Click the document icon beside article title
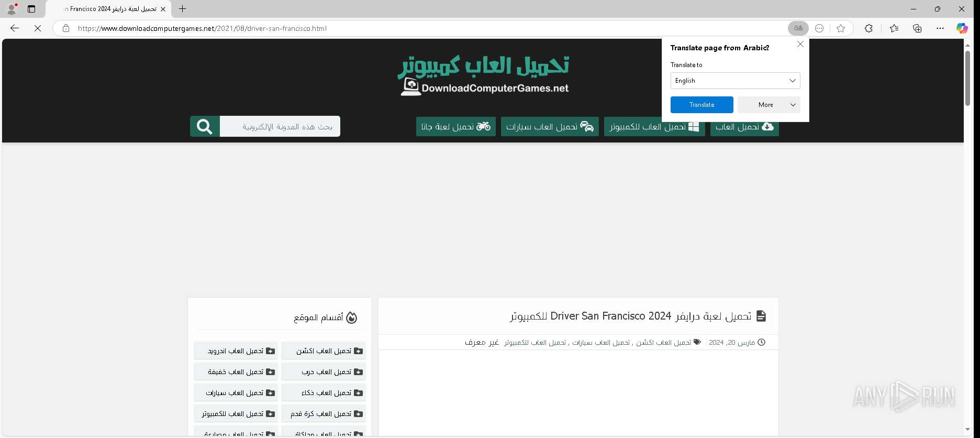Screen dimensions: 980x438 (761, 316)
